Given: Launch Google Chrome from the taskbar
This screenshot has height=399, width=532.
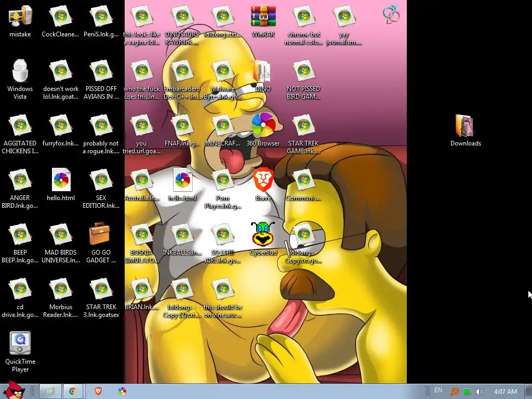Looking at the screenshot, I should pos(72,392).
